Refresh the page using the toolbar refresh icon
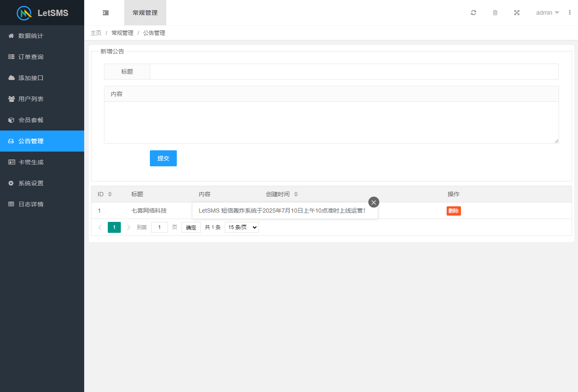Screen dimensions: 578x392 473,13
